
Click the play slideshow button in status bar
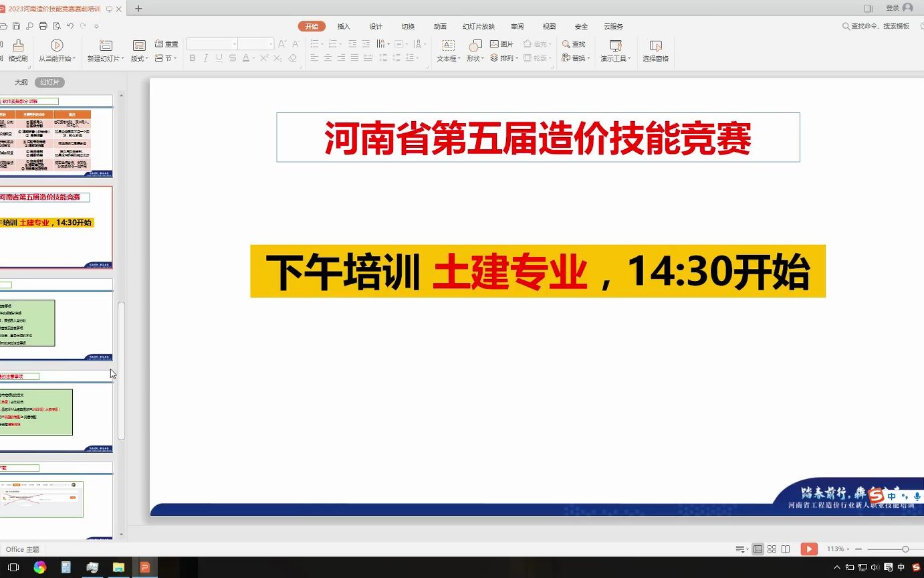tap(809, 549)
